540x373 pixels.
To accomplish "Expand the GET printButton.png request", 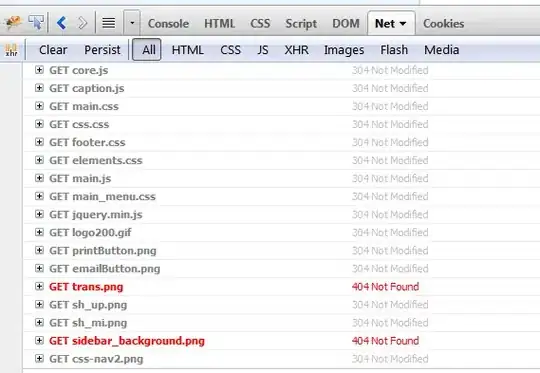I will coord(40,250).
